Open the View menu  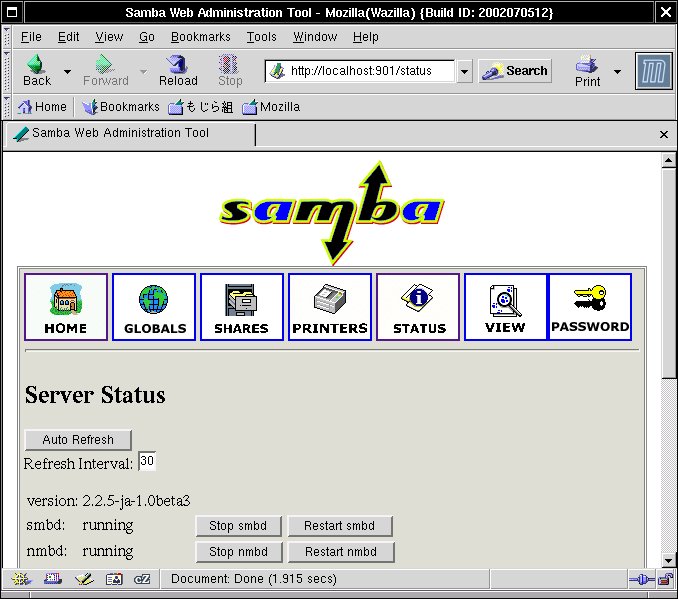109,37
